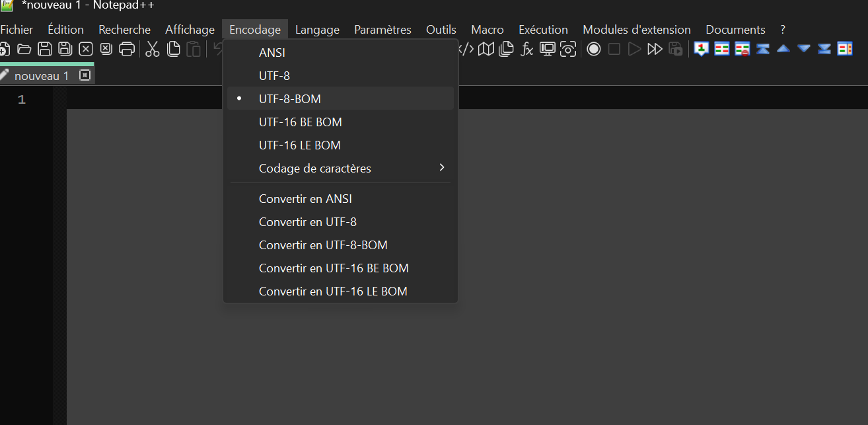Open the Modules d'extension menu
The height and width of the screenshot is (425, 868).
click(637, 30)
